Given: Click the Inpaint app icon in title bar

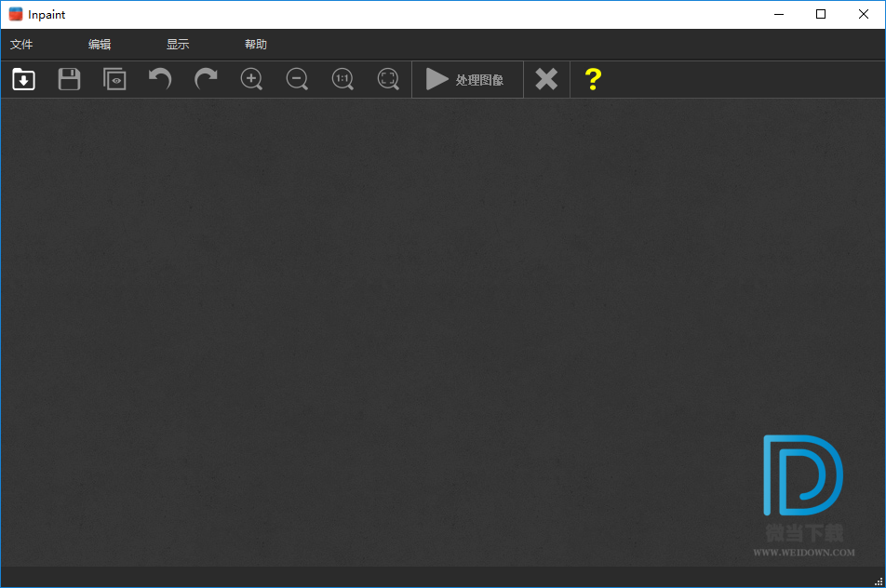Looking at the screenshot, I should [x=16, y=14].
